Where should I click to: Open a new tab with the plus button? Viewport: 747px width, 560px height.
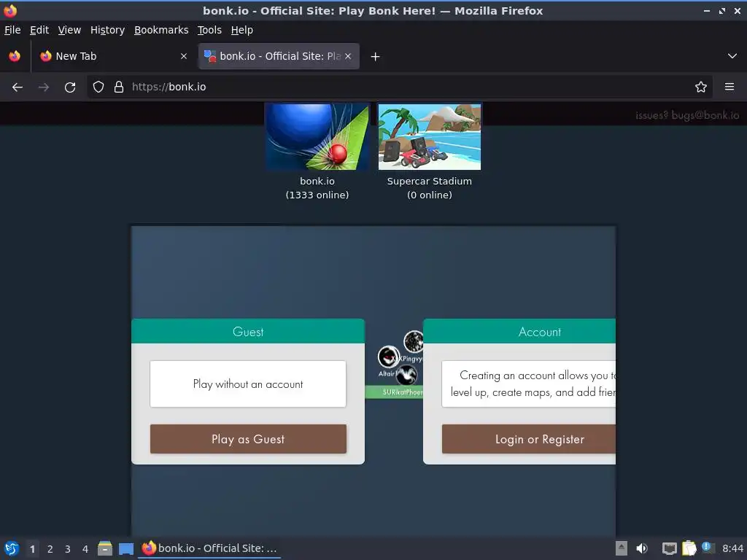click(376, 57)
